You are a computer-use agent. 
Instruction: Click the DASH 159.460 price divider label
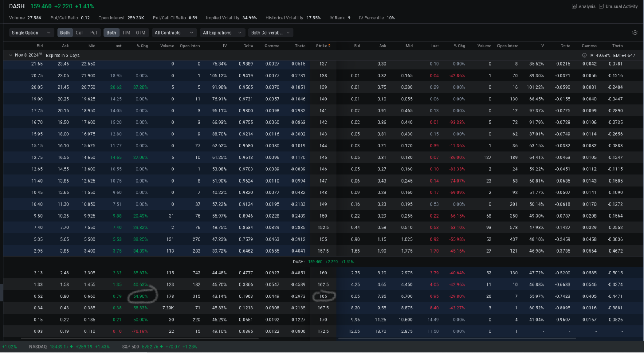(x=323, y=262)
